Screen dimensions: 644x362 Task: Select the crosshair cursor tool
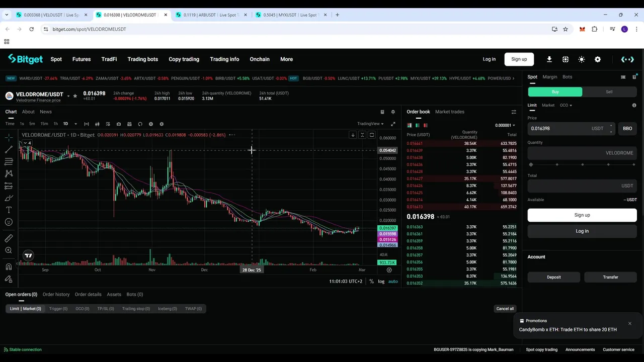(x=9, y=138)
